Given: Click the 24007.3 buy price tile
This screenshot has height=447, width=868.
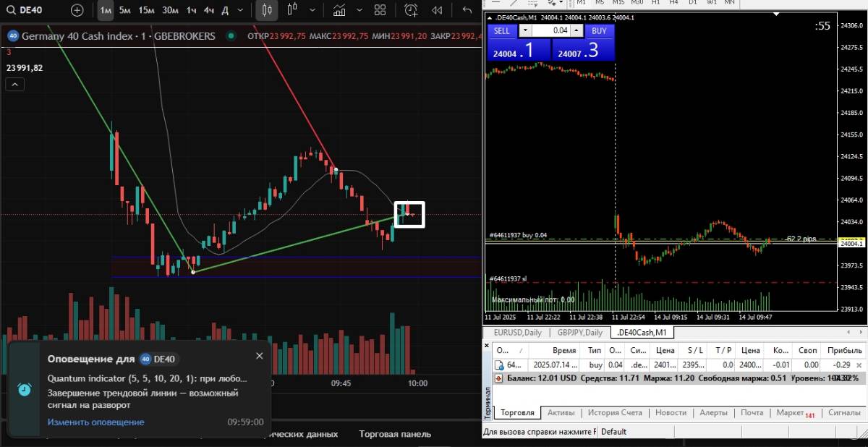Looking at the screenshot, I should 583,51.
